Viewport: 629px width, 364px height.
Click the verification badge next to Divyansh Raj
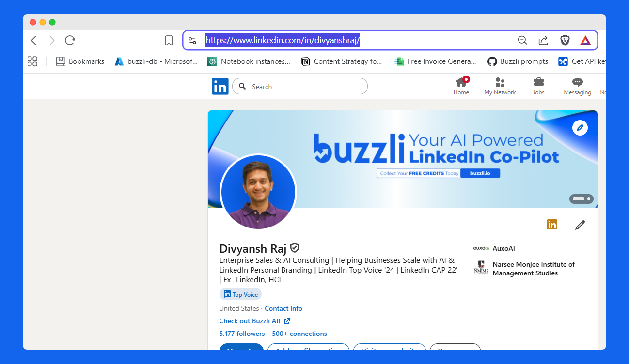point(295,248)
